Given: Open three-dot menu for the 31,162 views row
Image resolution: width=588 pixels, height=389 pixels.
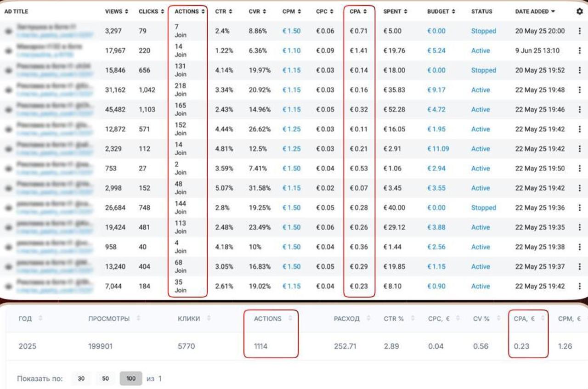Looking at the screenshot, I should 579,90.
